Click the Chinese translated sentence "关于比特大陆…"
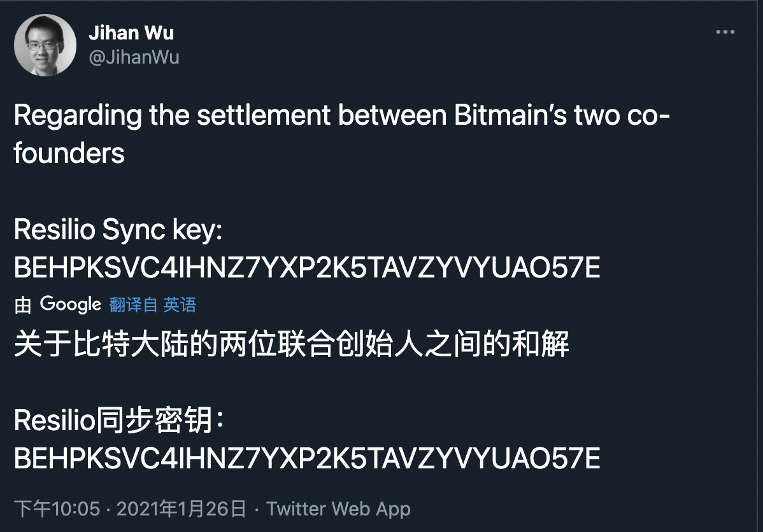Image resolution: width=763 pixels, height=532 pixels. click(x=292, y=346)
